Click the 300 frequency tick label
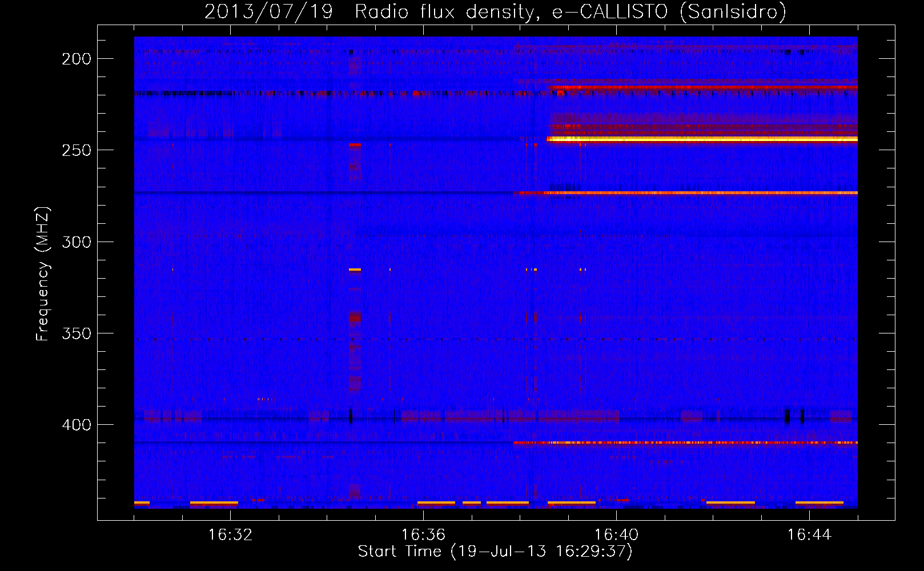The image size is (924, 571). [77, 242]
